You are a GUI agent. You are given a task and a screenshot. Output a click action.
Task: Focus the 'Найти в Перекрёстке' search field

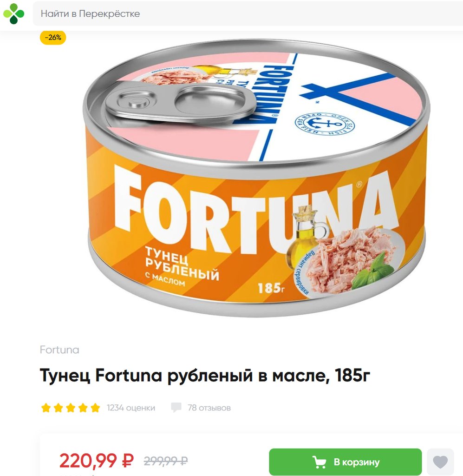click(x=248, y=13)
